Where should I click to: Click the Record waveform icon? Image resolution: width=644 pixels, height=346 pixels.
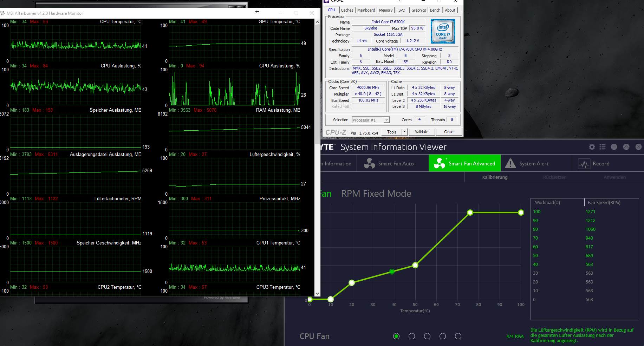(x=584, y=164)
